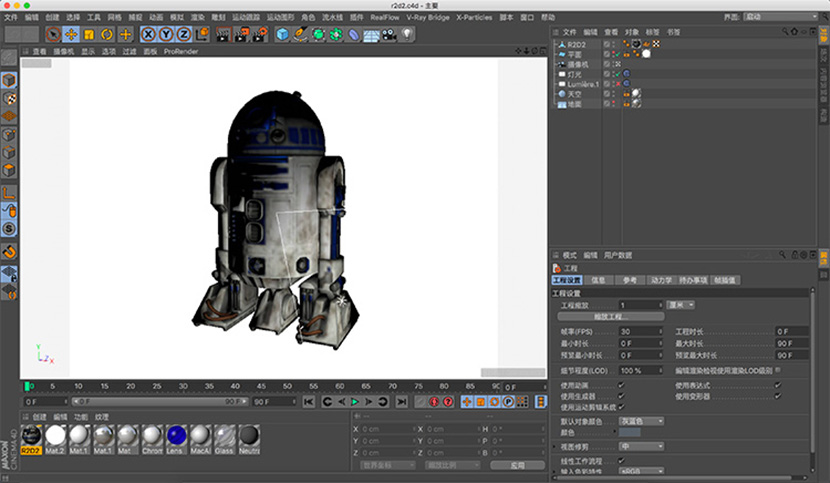This screenshot has height=483, width=830.
Task: Switch to the 参考 tab in attributes
Action: coord(629,280)
